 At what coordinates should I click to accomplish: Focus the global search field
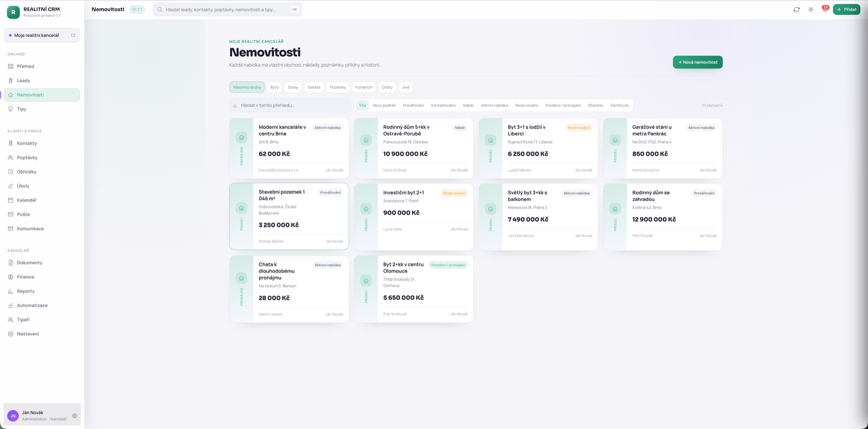[227, 10]
